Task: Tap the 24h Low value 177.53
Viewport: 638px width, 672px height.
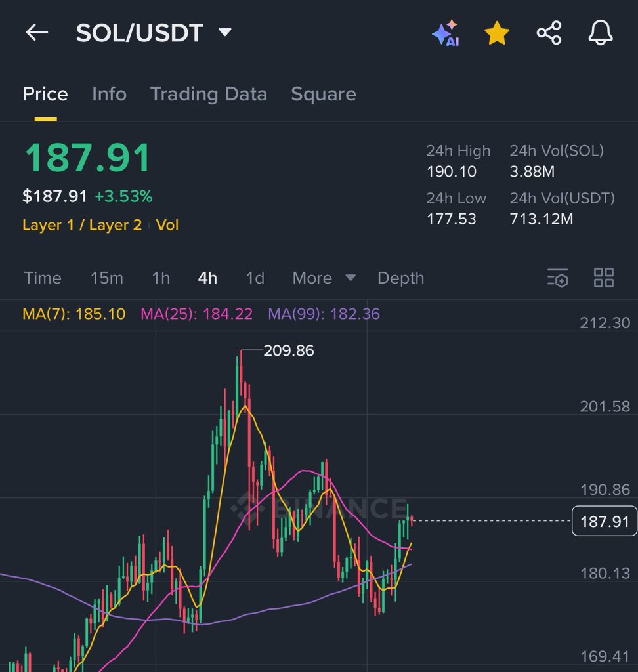Action: point(451,219)
